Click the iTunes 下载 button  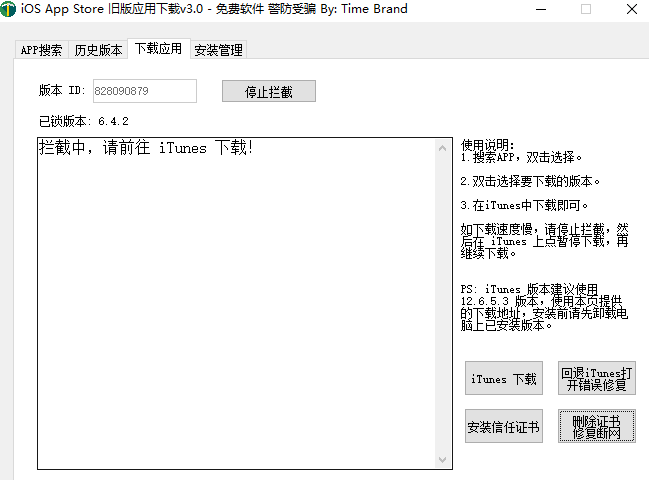(x=504, y=378)
